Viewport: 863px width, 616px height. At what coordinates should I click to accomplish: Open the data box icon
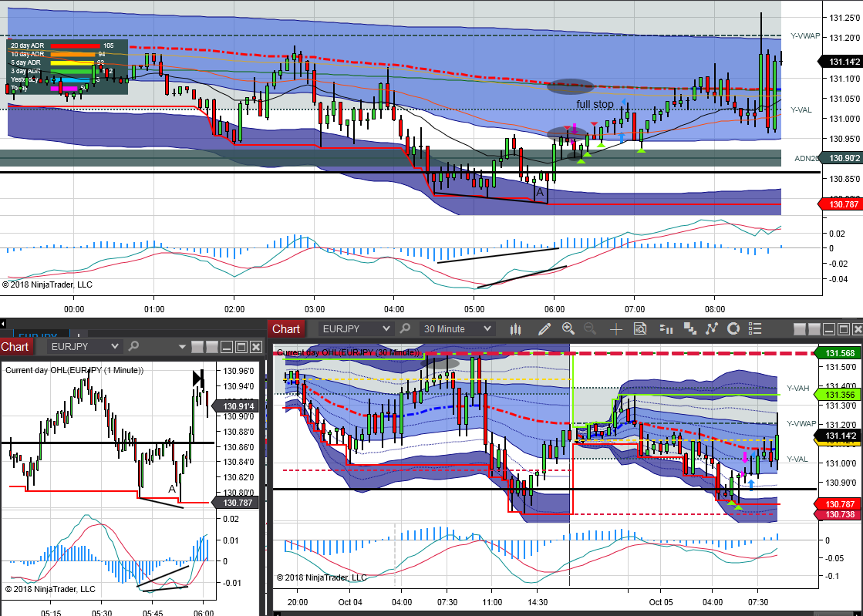[x=640, y=329]
